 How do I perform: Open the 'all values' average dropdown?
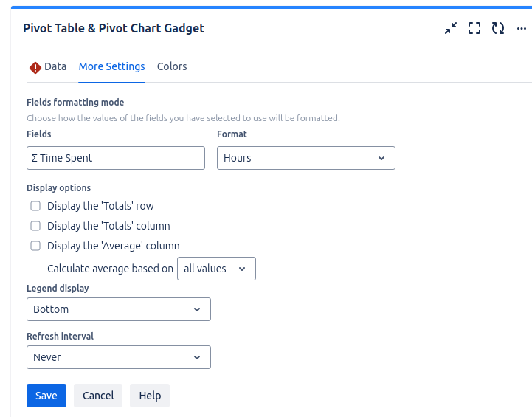tap(216, 269)
